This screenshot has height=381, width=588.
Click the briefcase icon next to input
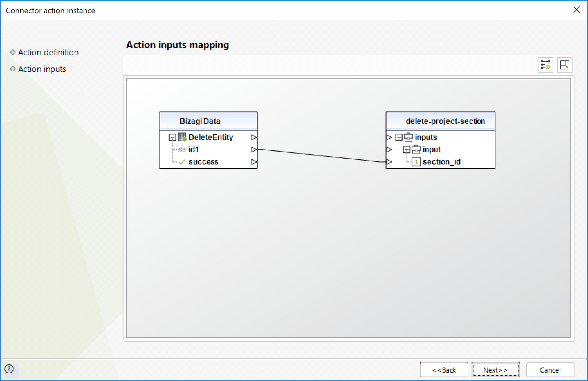pyautogui.click(x=416, y=149)
